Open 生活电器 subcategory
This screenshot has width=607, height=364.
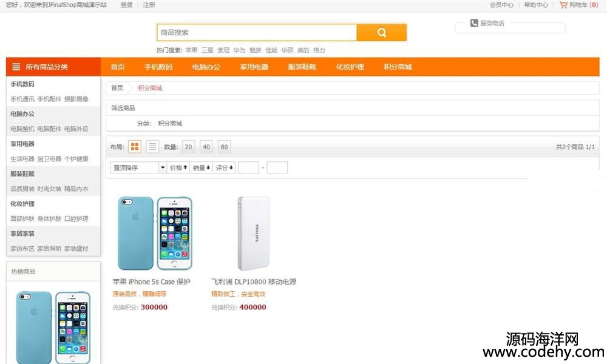[22, 159]
